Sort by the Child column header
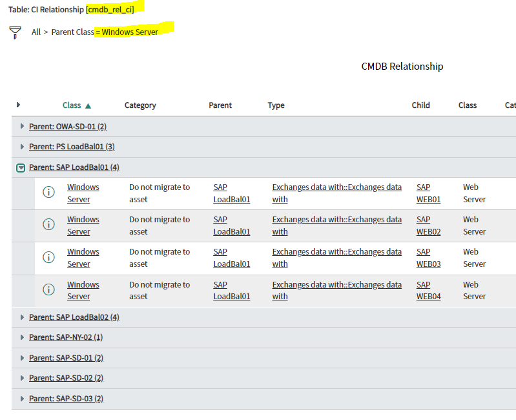This screenshot has height=420, width=516. coord(420,105)
